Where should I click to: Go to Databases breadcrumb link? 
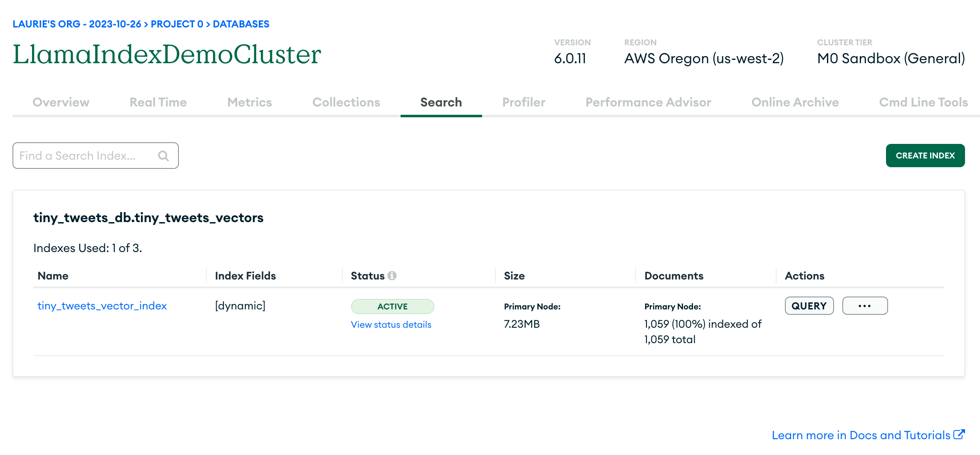[241, 24]
